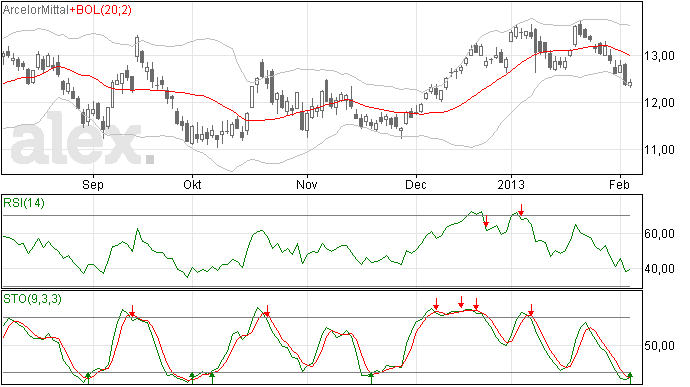Select the Feb month label
The width and height of the screenshot is (690, 387).
point(620,184)
